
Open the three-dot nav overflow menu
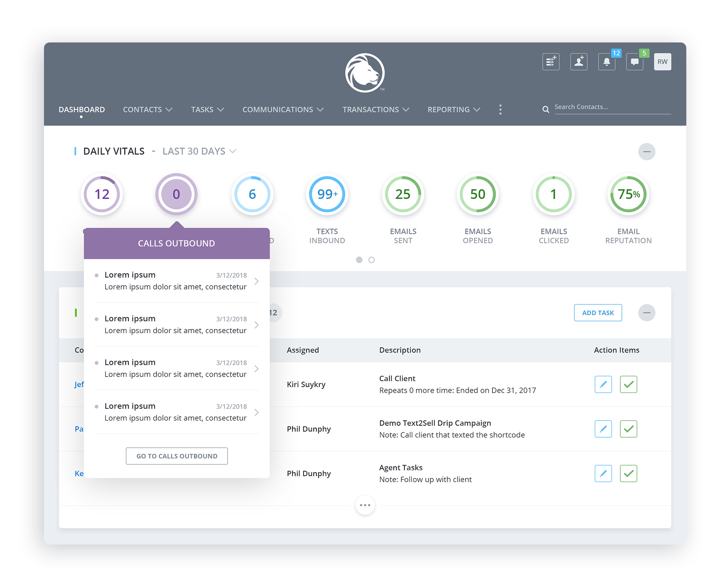coord(500,109)
